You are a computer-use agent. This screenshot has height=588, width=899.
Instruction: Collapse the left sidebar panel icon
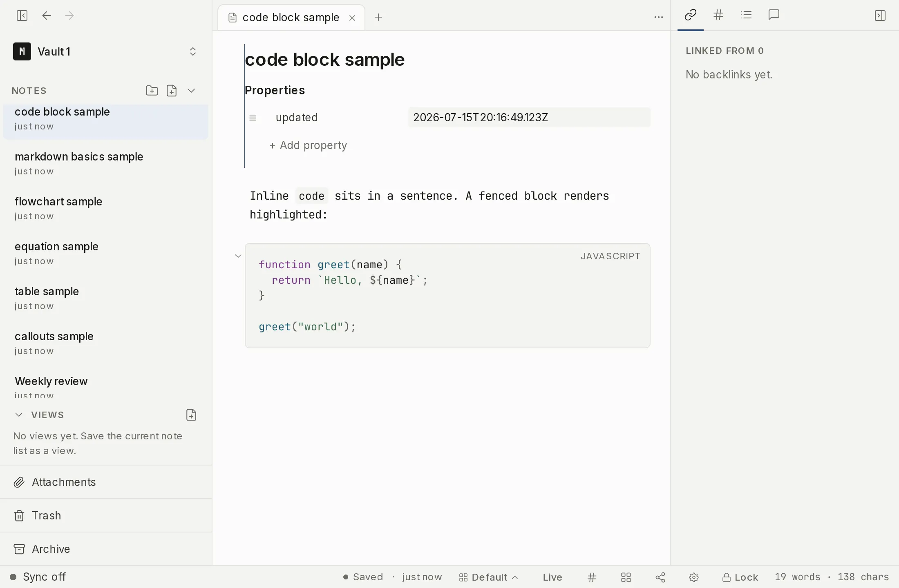[22, 16]
